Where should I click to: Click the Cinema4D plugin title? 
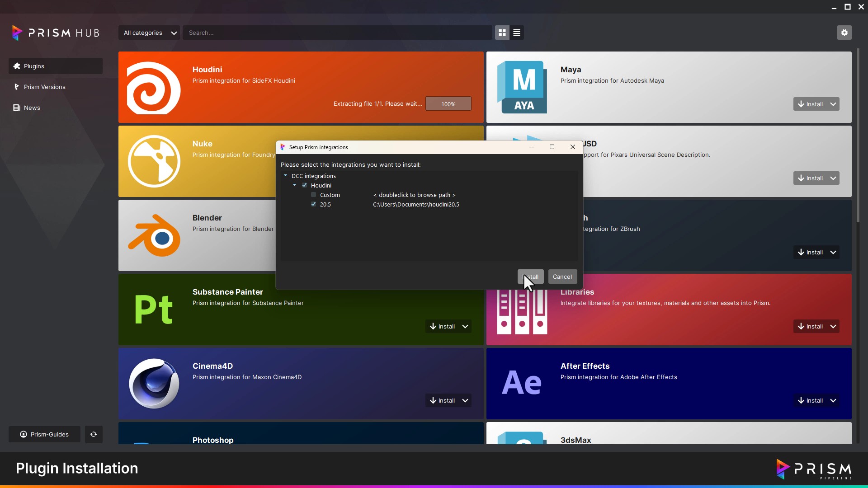(x=212, y=366)
